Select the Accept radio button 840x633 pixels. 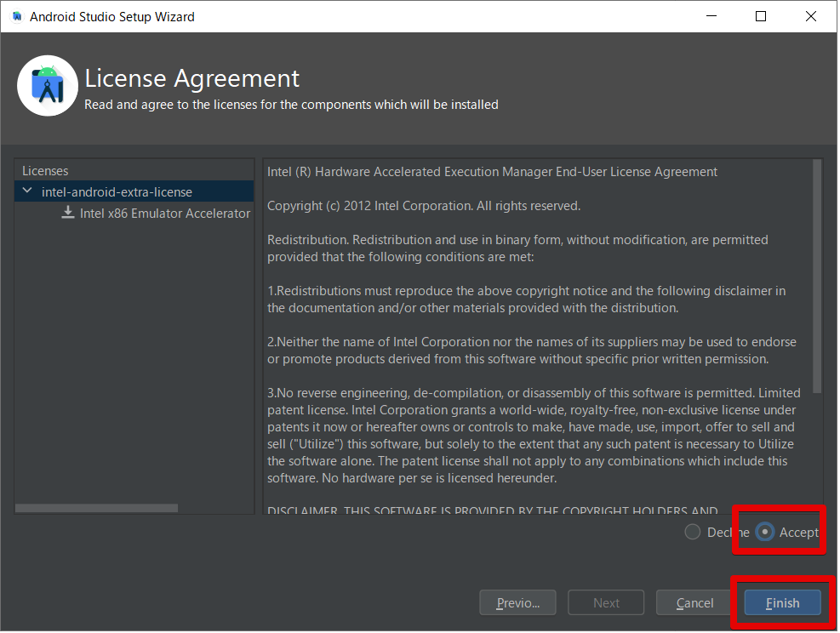[765, 533]
